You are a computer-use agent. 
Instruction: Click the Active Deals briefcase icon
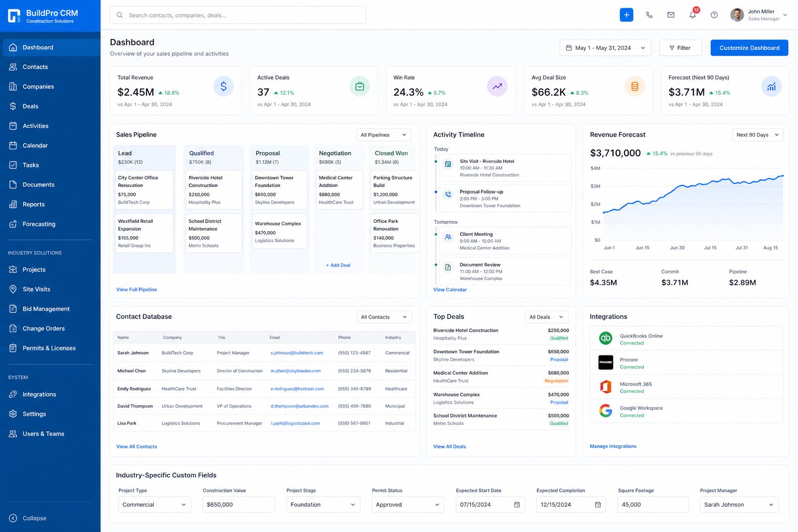tap(360, 86)
